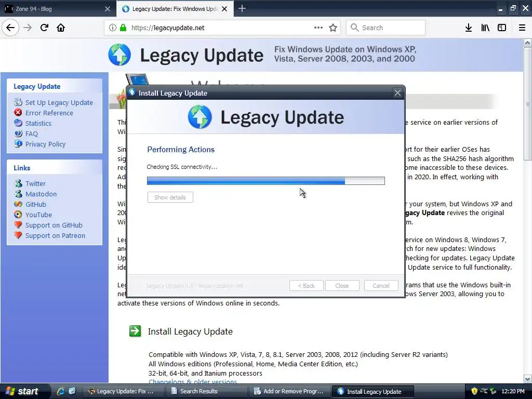Toggle the browser sidebar icon
The height and width of the screenshot is (399, 532).
[x=502, y=28]
